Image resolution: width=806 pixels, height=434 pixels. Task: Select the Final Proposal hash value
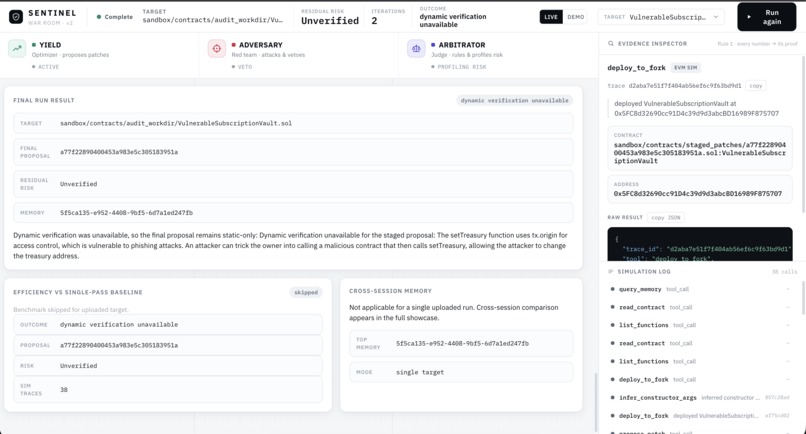point(119,152)
